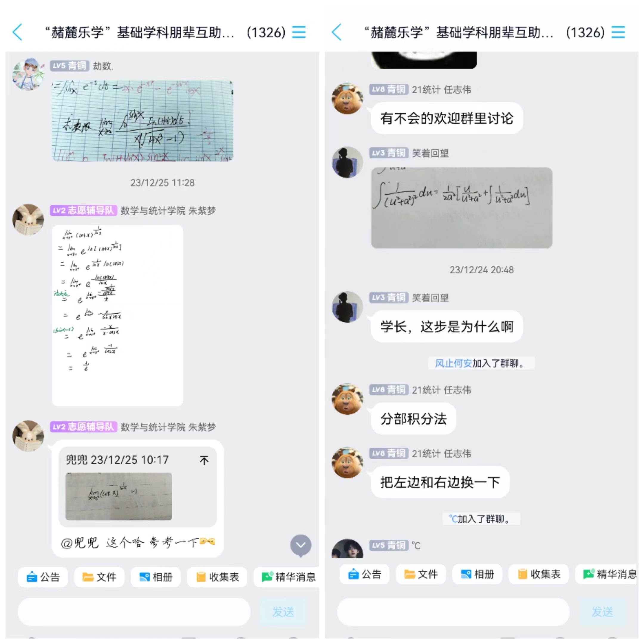The width and height of the screenshot is (644, 644).
Task: Go back from the left chat window
Action: coord(17,32)
